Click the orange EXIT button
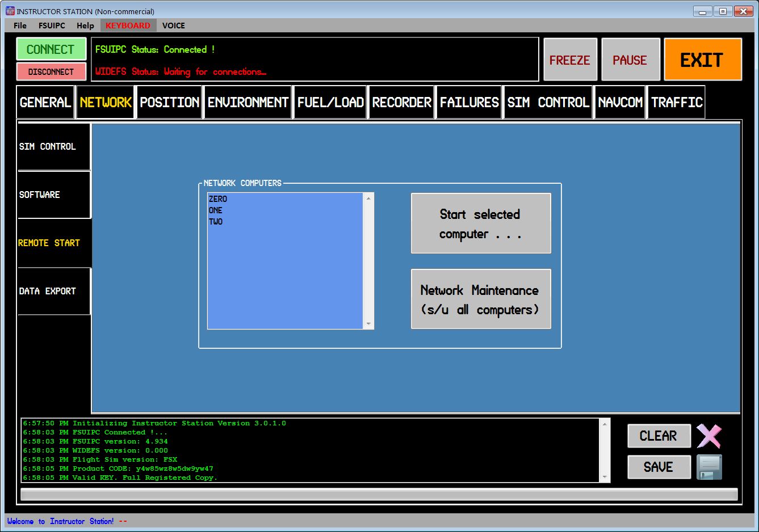Screen dimensions: 759x532 tap(702, 60)
